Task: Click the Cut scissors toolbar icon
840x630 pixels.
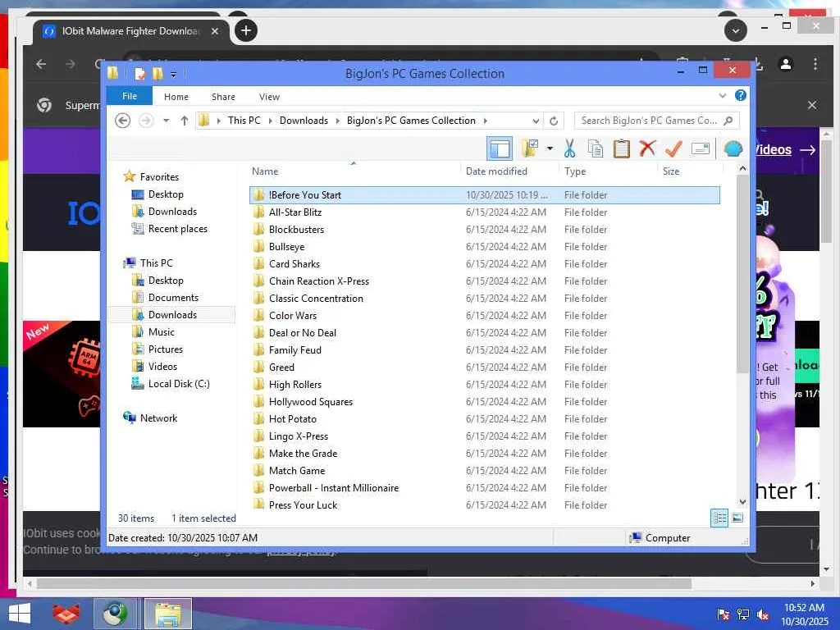Action: (x=569, y=148)
